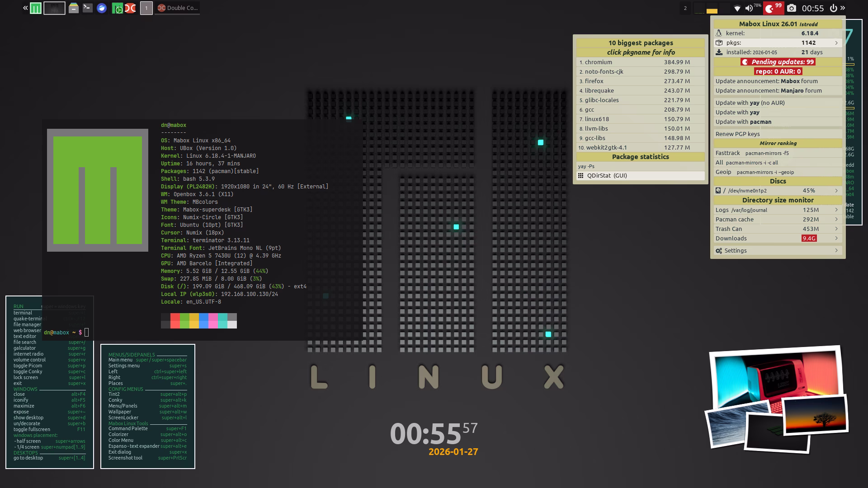Click the red Double Commander launcher icon
Image resolution: width=868 pixels, height=488 pixels.
[130, 8]
